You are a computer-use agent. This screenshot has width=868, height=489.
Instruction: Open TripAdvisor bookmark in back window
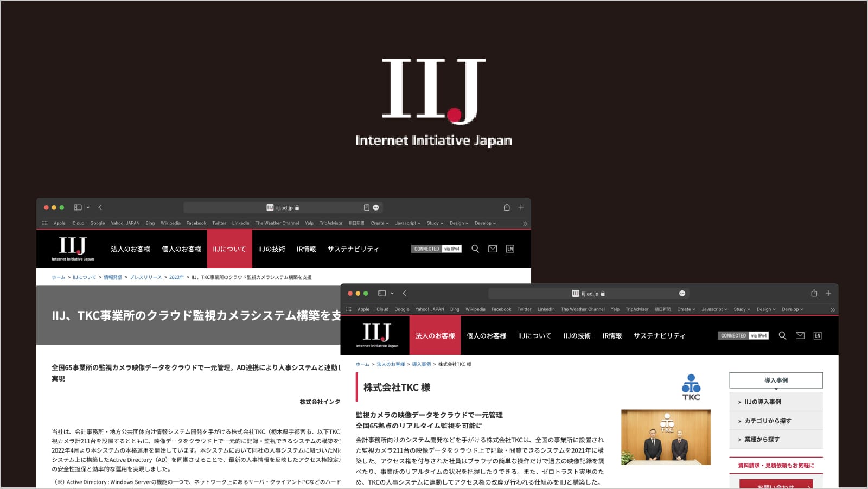tap(331, 223)
